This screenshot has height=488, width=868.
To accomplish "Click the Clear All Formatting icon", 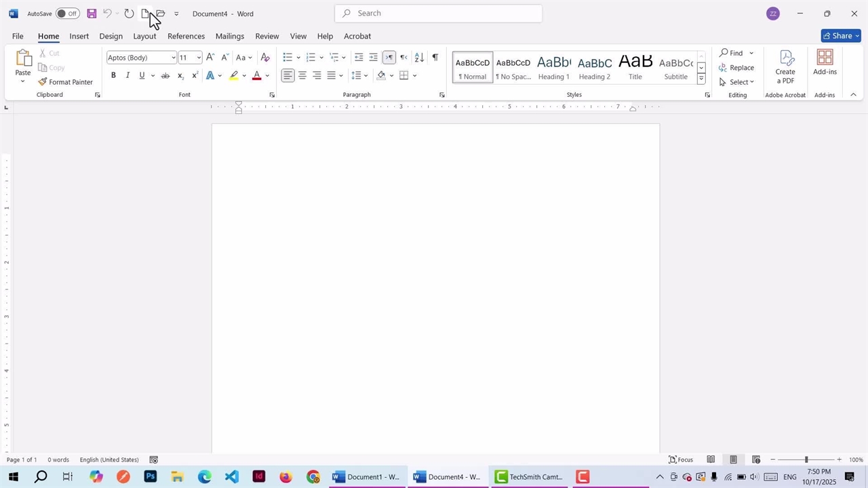I will 265,58.
